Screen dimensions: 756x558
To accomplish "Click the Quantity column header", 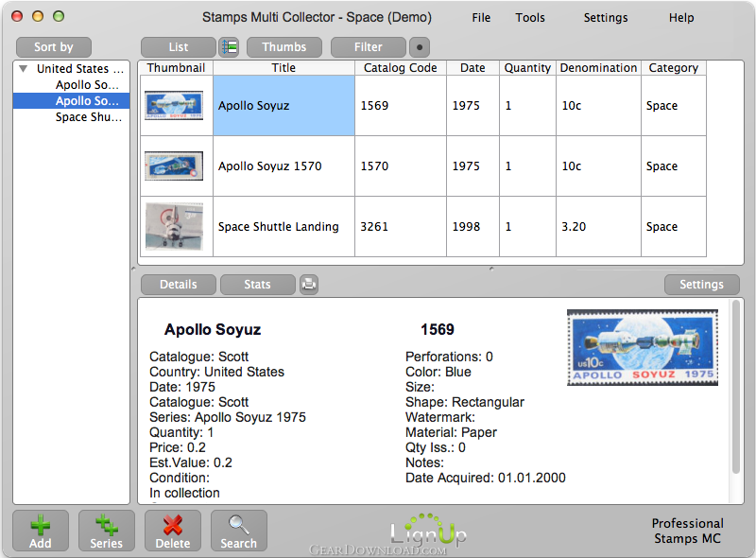I will [x=527, y=68].
